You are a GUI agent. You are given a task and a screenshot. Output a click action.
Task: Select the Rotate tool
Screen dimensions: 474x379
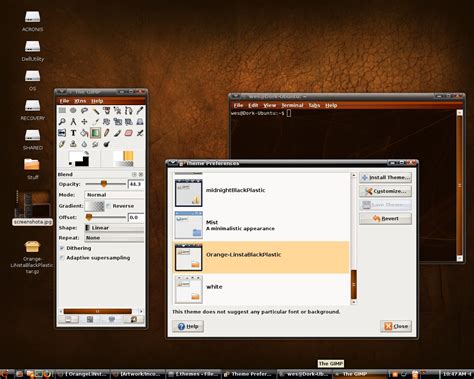(106, 122)
